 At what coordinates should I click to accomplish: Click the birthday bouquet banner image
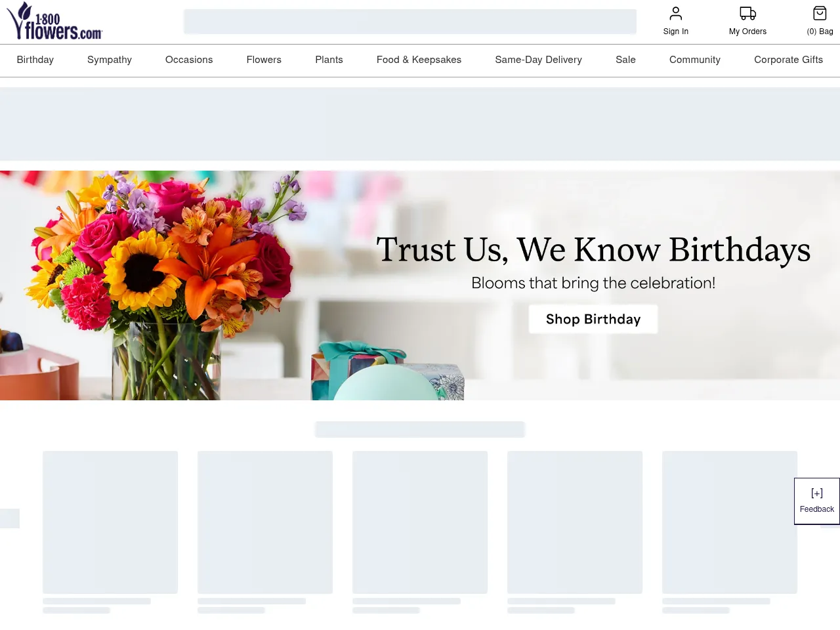tap(164, 285)
